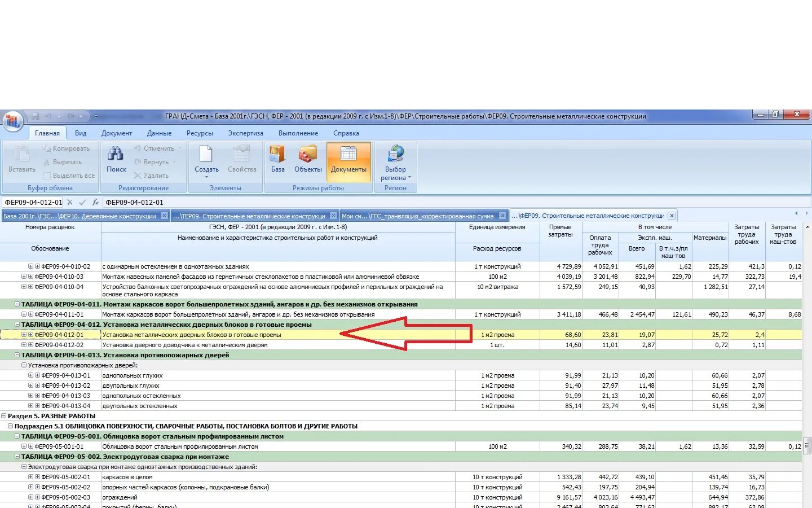Image resolution: width=812 pixels, height=508 pixels.
Task: Collapse ТАБЛИЦА ФЕР09-04-013 group
Action: 17,355
